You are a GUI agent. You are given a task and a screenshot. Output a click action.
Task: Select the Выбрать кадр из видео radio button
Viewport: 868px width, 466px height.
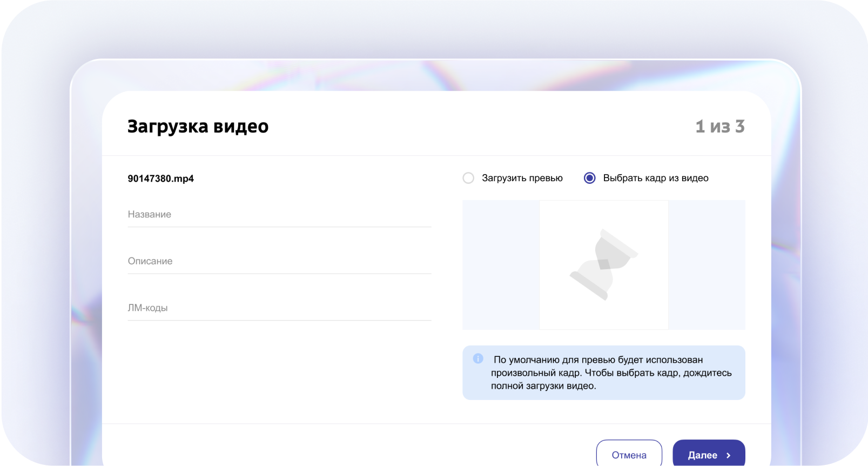click(589, 178)
